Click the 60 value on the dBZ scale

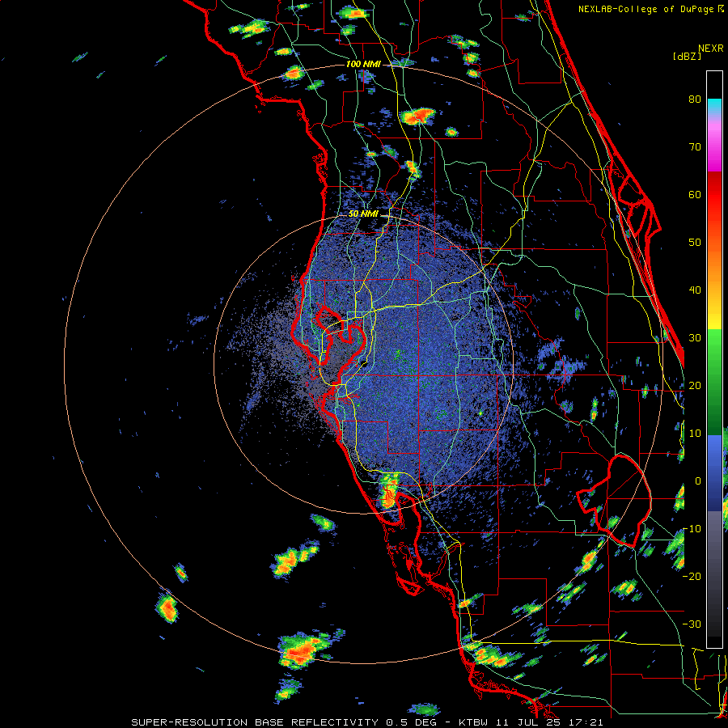695,195
